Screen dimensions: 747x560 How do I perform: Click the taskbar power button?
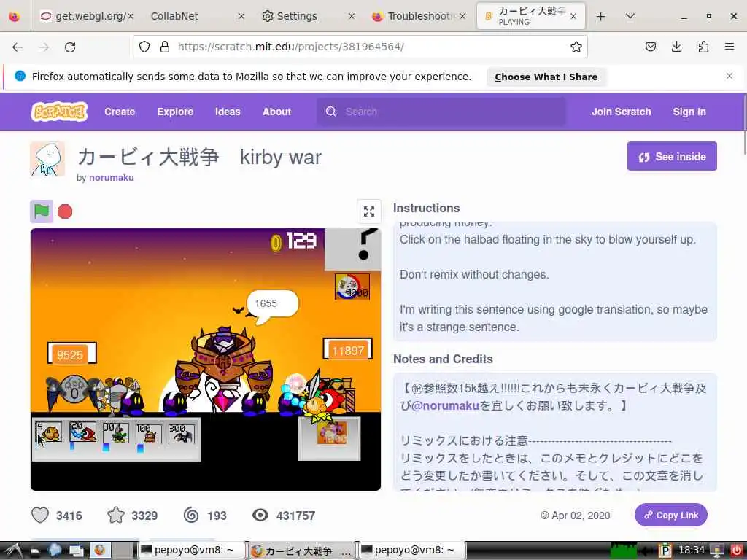click(737, 551)
